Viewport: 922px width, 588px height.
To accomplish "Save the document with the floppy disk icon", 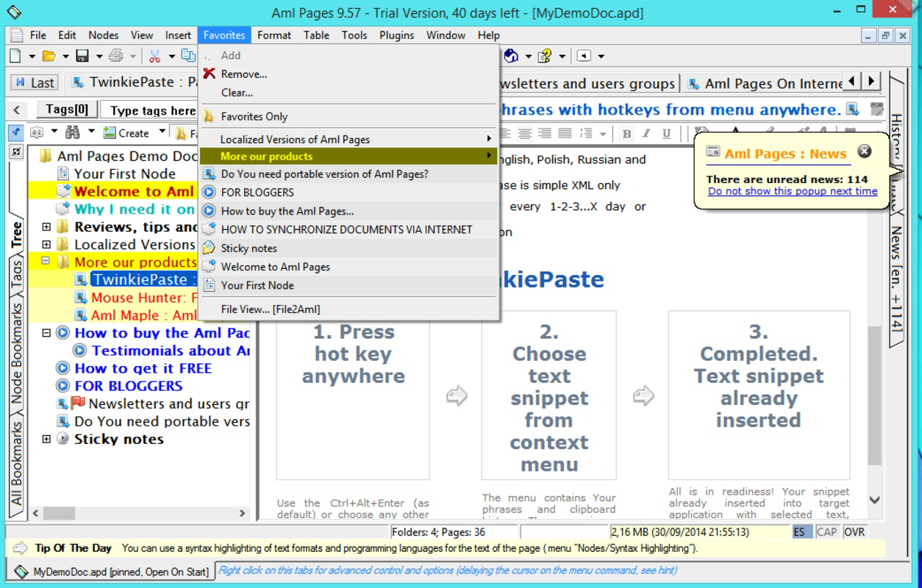I will 81,56.
